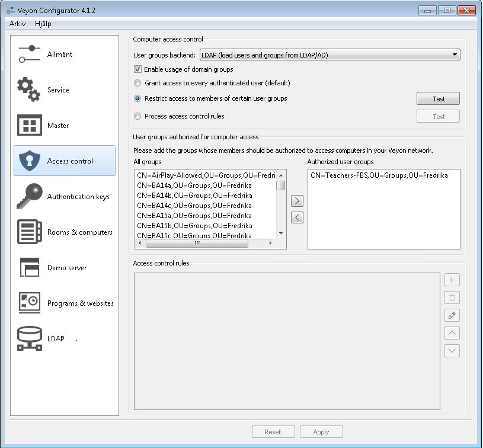Open the Hjälp menu
This screenshot has width=483, height=448.
point(43,24)
